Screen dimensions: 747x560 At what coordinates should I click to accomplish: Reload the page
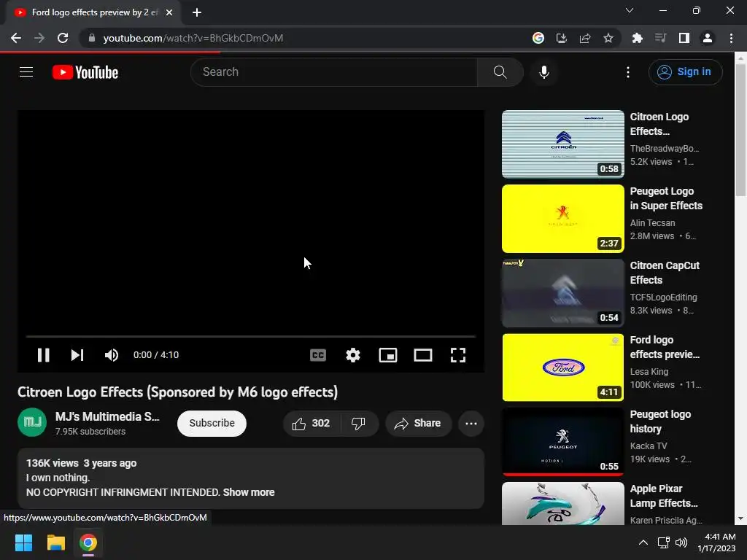(x=63, y=38)
